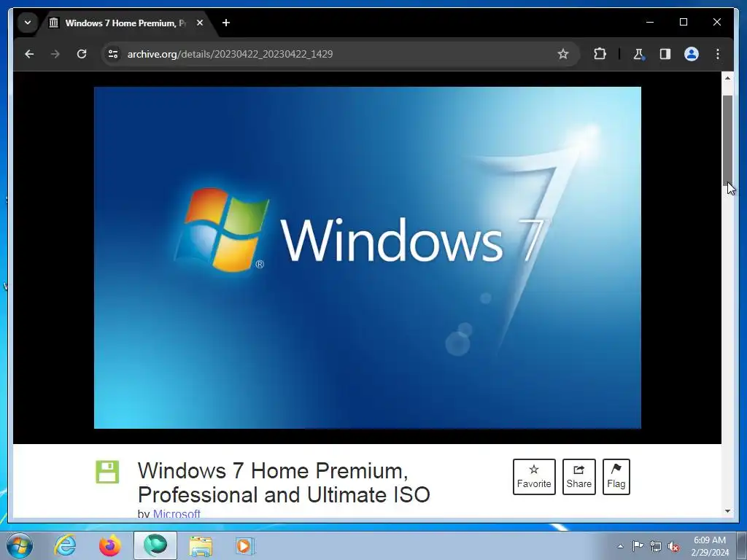This screenshot has width=747, height=560.
Task: Maximize the browser window
Action: [x=683, y=22]
